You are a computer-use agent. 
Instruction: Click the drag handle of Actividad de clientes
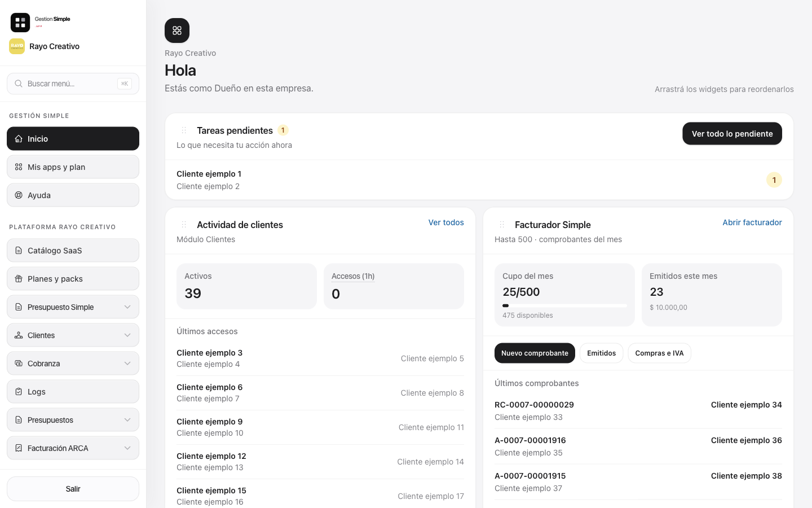pos(184,225)
